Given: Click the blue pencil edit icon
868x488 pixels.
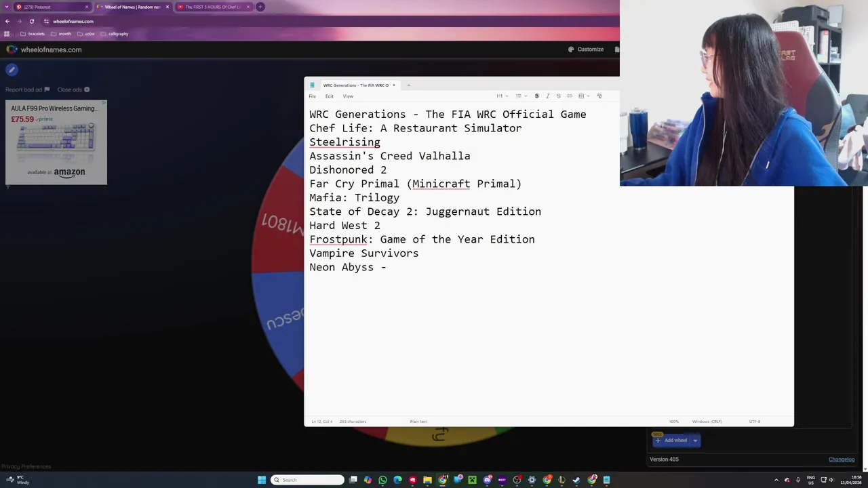Looking at the screenshot, I should [x=12, y=70].
